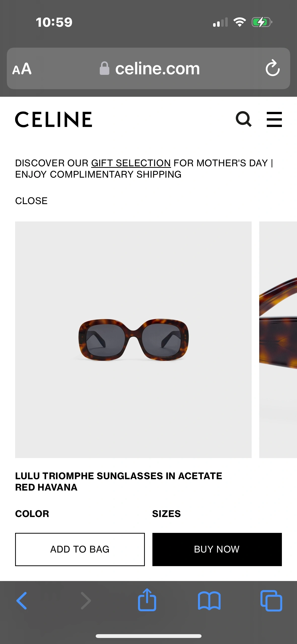
Task: Open the Safari share sheet icon
Action: 147,600
